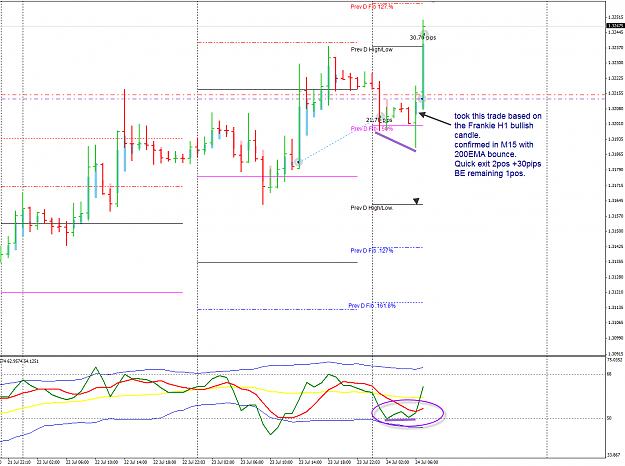This screenshot has width=625, height=466.
Task: Click the 1.32155 price axis label
Action: coord(615,93)
